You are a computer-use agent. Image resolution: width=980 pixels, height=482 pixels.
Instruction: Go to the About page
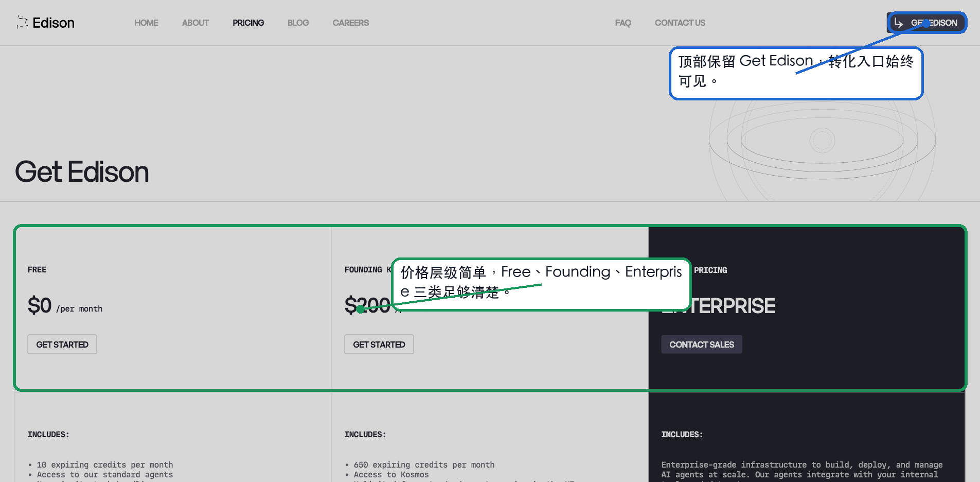point(195,23)
